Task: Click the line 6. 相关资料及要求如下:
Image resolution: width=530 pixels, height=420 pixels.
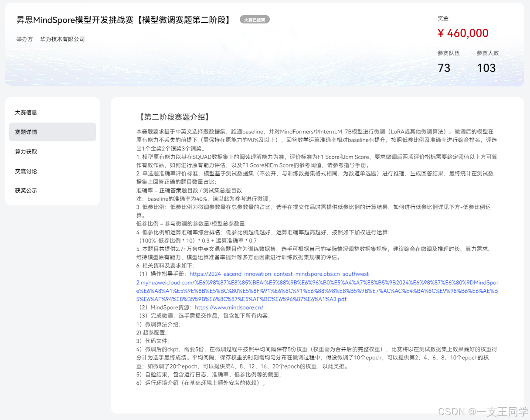Action: [166, 265]
